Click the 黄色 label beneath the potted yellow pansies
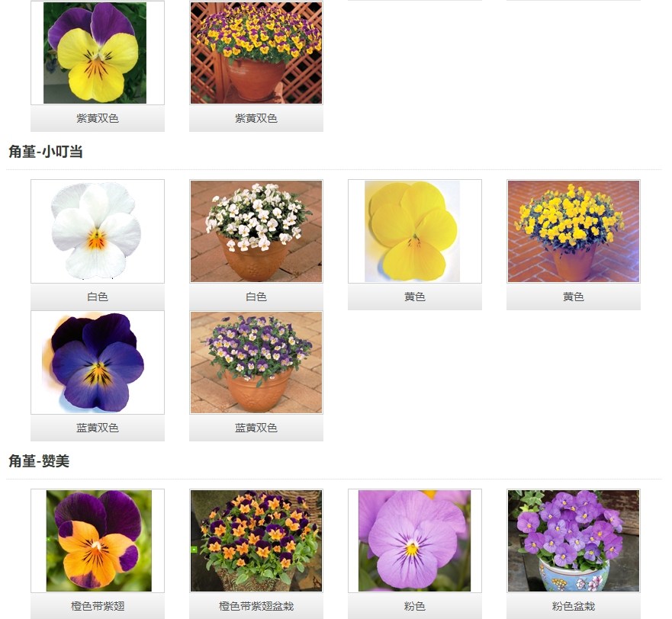 tap(574, 297)
